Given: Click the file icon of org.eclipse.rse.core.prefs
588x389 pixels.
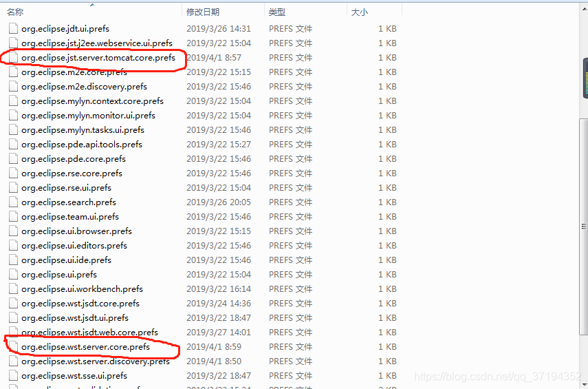Looking at the screenshot, I should pyautogui.click(x=13, y=174).
